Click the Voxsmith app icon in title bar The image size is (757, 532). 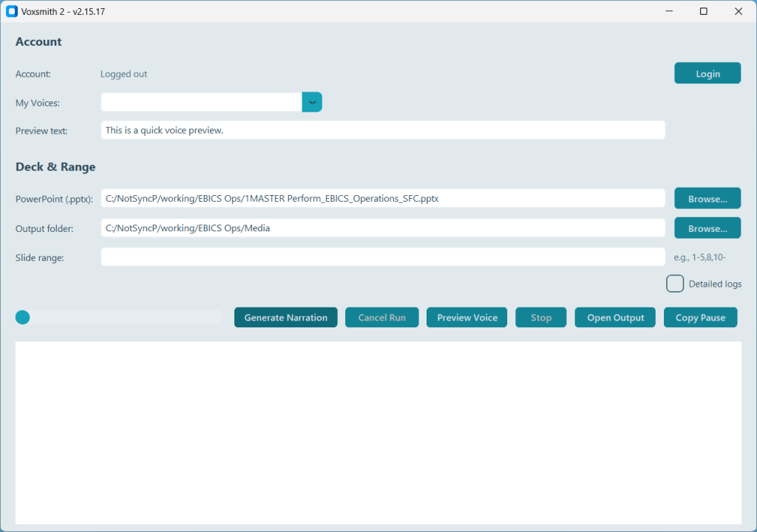(12, 11)
